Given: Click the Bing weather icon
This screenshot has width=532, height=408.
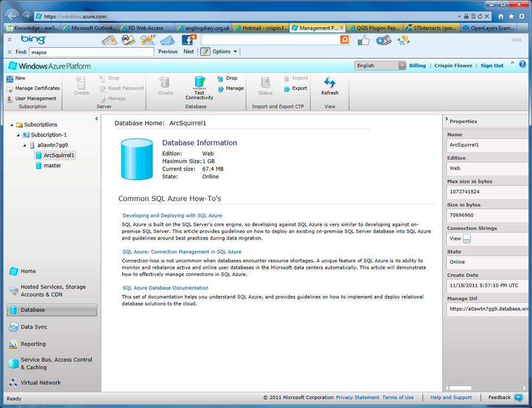Looking at the screenshot, I should tap(148, 40).
